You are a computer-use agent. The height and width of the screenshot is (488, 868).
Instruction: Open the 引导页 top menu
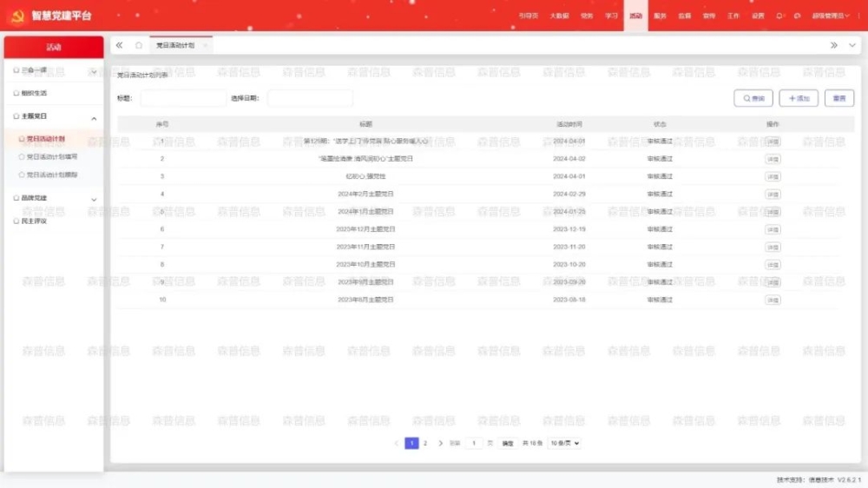528,16
